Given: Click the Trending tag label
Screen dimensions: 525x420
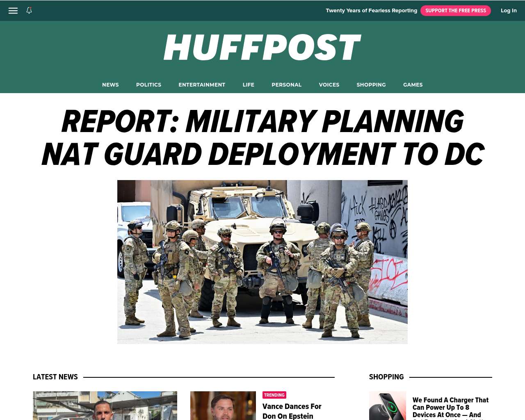Looking at the screenshot, I should coord(274,395).
